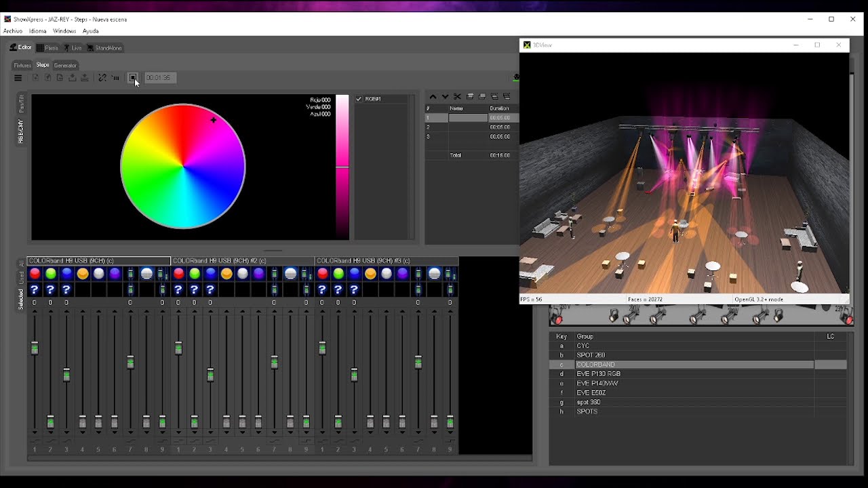Select the EVE P130 RGB group
868x488 pixels.
point(598,374)
